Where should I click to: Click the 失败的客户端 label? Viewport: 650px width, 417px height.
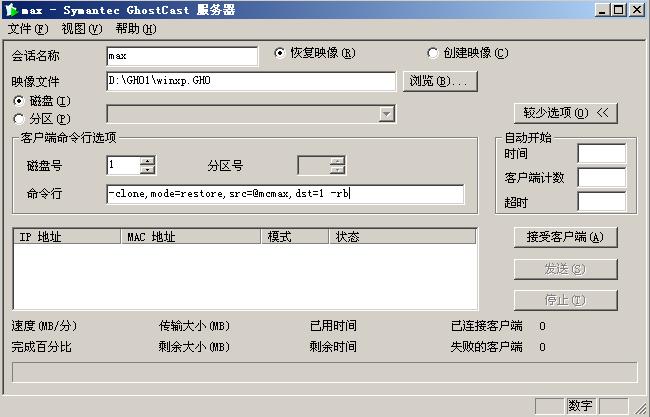486,347
